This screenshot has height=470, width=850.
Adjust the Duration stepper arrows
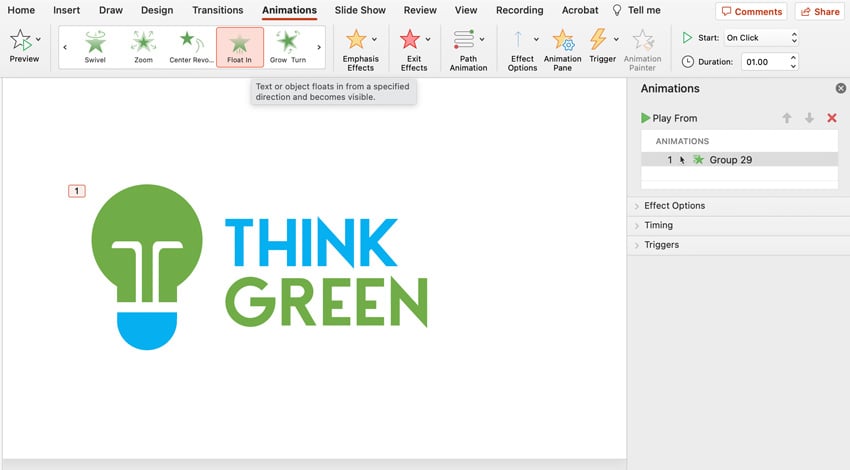point(794,62)
